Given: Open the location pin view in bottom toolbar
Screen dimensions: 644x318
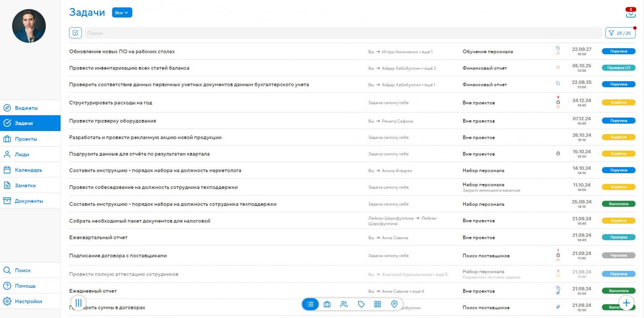Looking at the screenshot, I should pyautogui.click(x=394, y=304).
